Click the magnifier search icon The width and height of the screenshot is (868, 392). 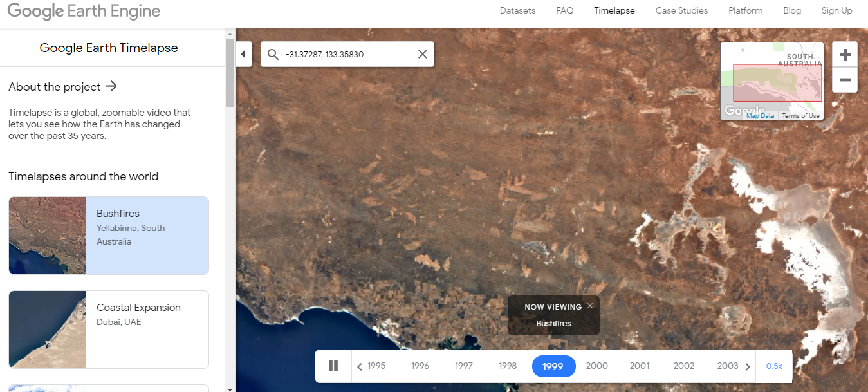(273, 54)
